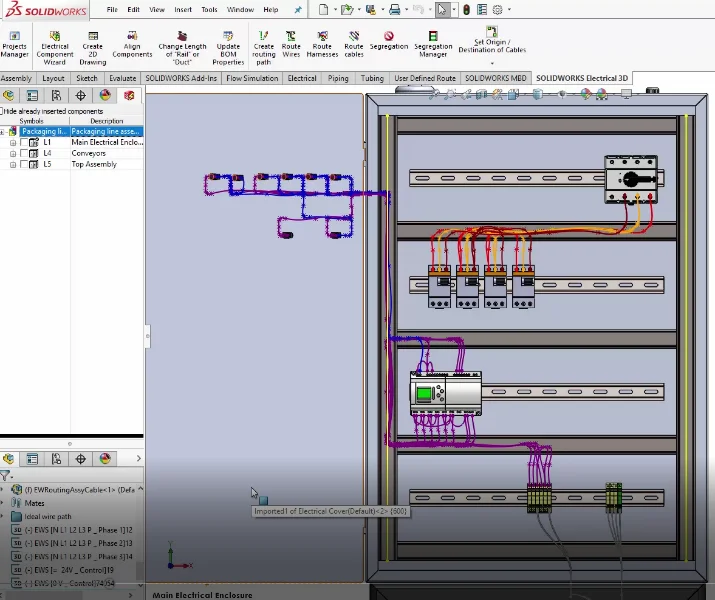Tick the L4 Conveyors checkbox
Viewport: 715px width, 600px height.
24,153
